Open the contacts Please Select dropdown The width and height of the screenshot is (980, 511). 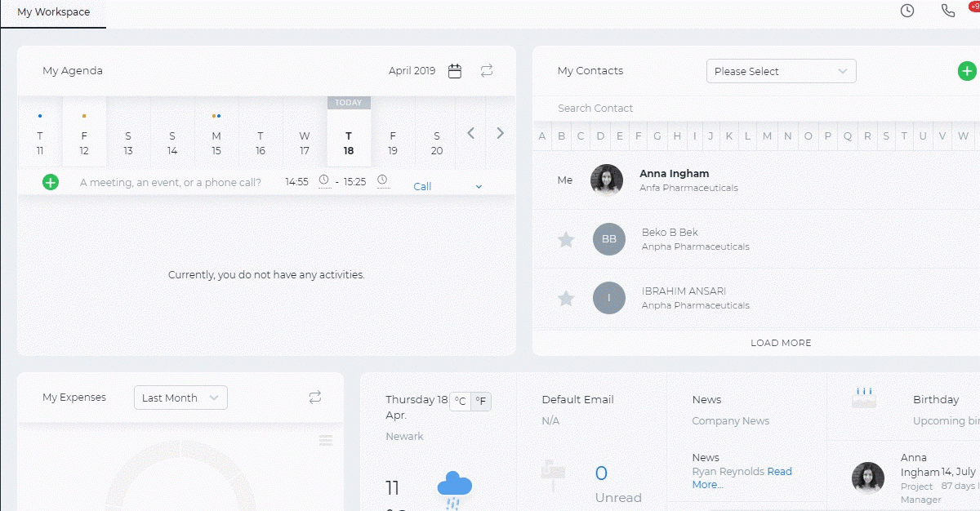(782, 71)
